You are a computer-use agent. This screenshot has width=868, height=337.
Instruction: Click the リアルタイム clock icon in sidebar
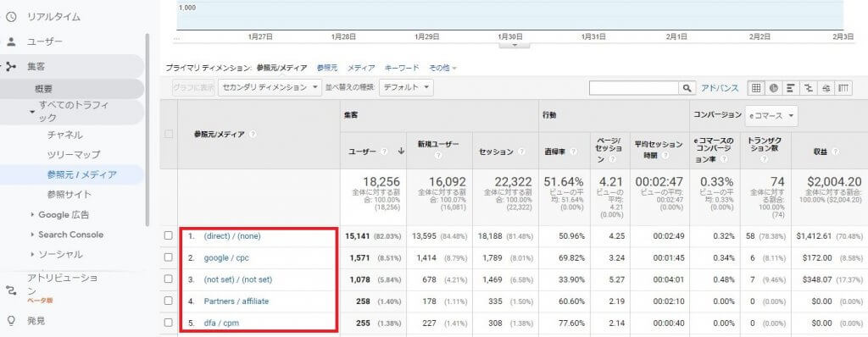pos(10,17)
